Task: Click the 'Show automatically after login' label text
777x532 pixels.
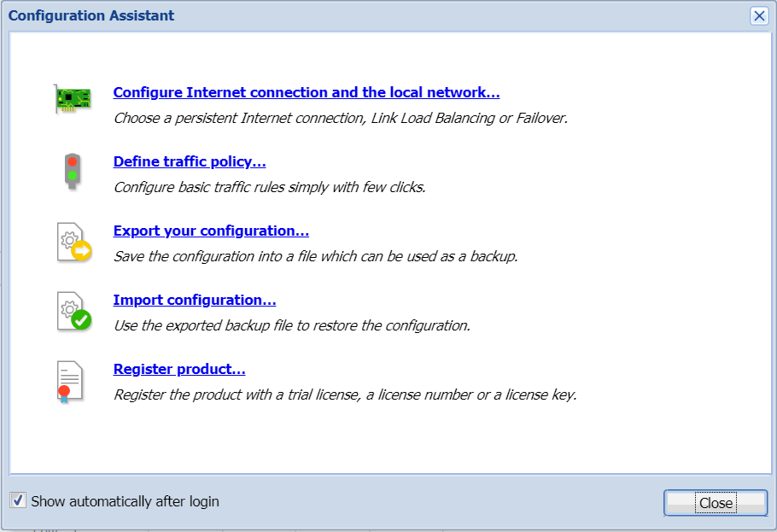Action: coord(125,501)
